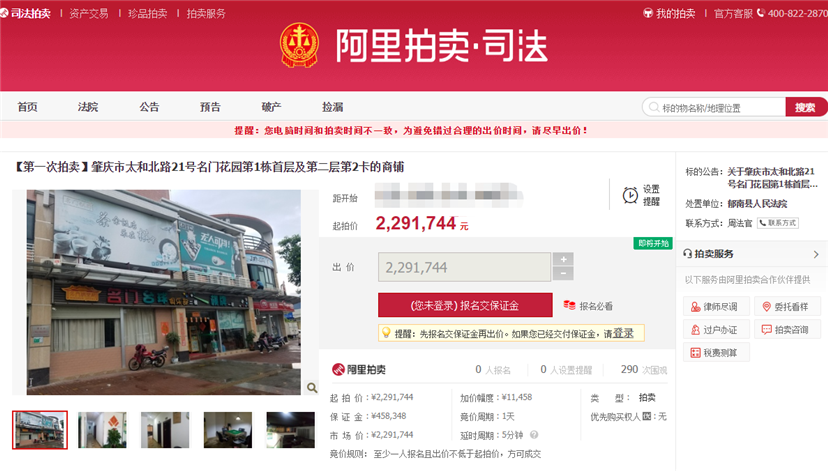Go to 资产交易 in the top bar
Image resolution: width=828 pixels, height=471 pixels.
click(x=89, y=13)
